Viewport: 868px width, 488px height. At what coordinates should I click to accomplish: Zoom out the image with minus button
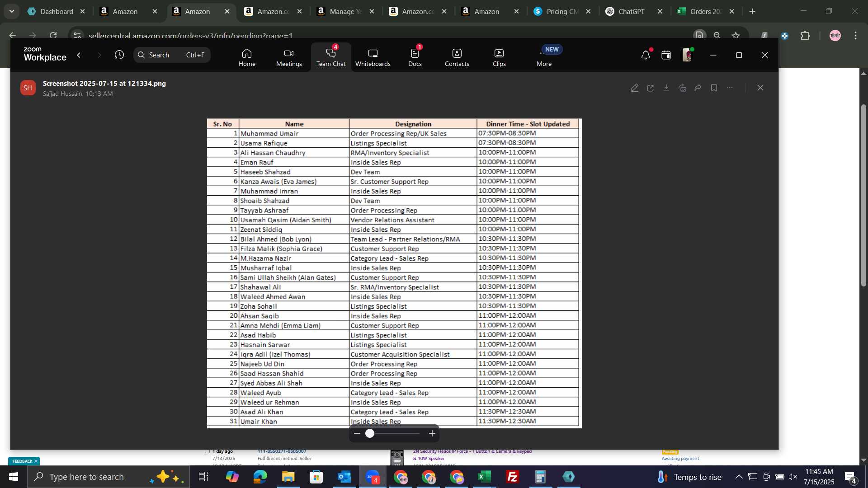click(357, 433)
